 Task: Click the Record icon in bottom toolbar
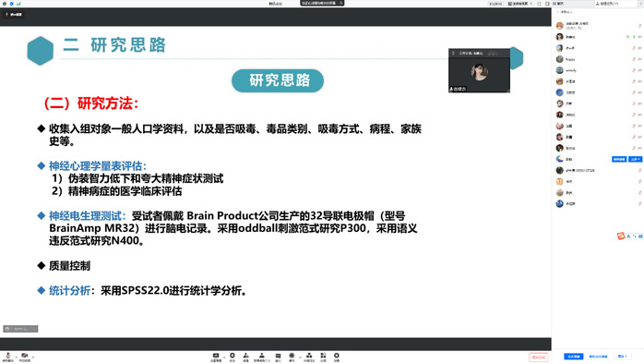(292, 357)
